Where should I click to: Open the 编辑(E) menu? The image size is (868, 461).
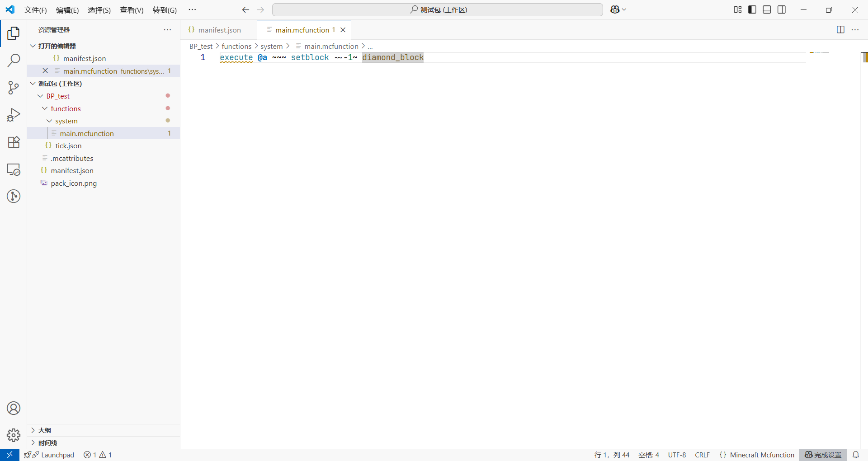pyautogui.click(x=67, y=10)
